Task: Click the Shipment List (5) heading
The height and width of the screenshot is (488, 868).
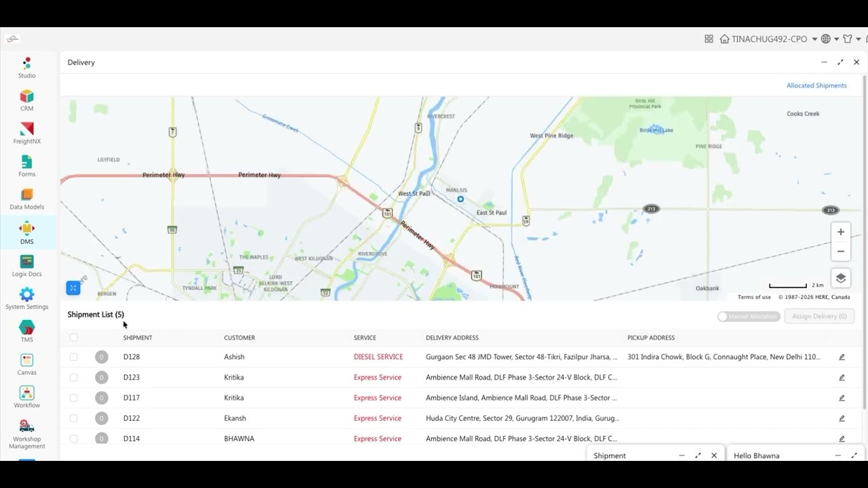Action: [96, 314]
